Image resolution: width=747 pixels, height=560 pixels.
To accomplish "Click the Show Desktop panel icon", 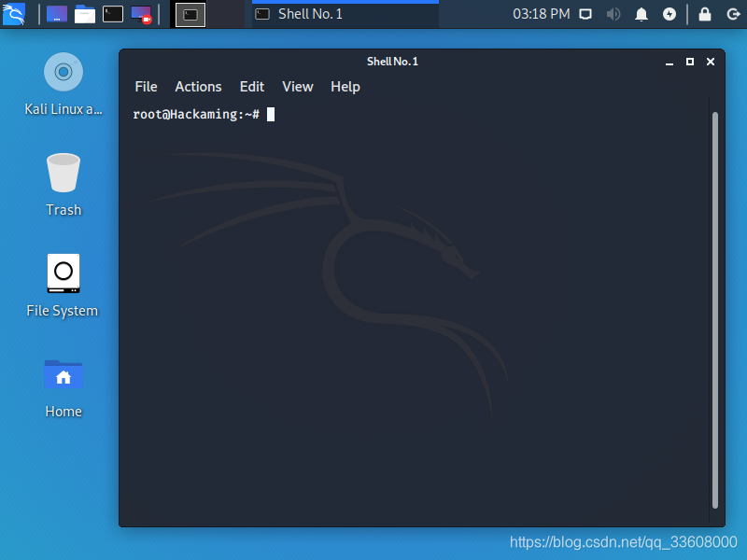I will coord(57,14).
